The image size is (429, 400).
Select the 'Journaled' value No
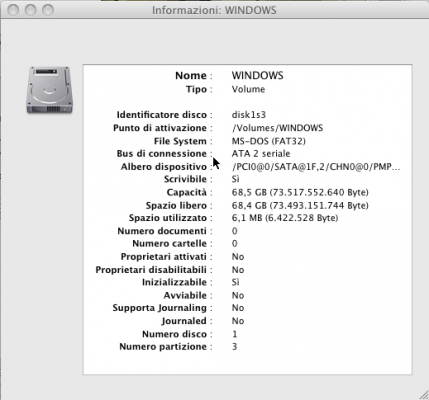[238, 321]
